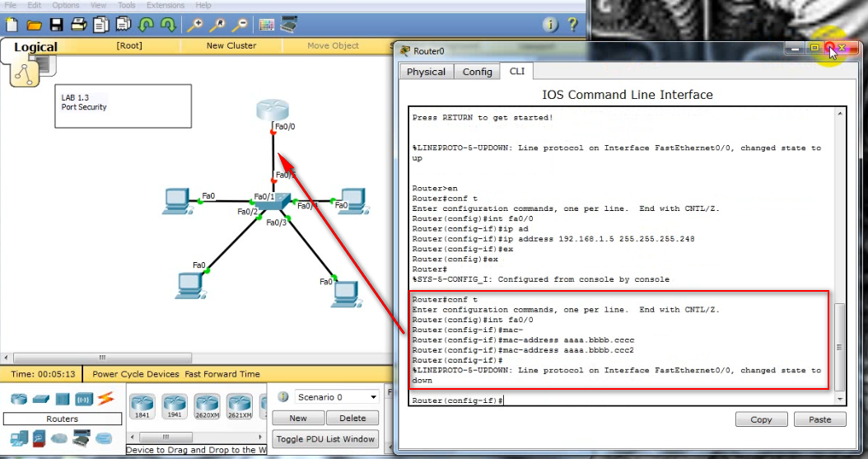
Task: Click the Logical workspace navigation icon
Action: tap(25, 73)
